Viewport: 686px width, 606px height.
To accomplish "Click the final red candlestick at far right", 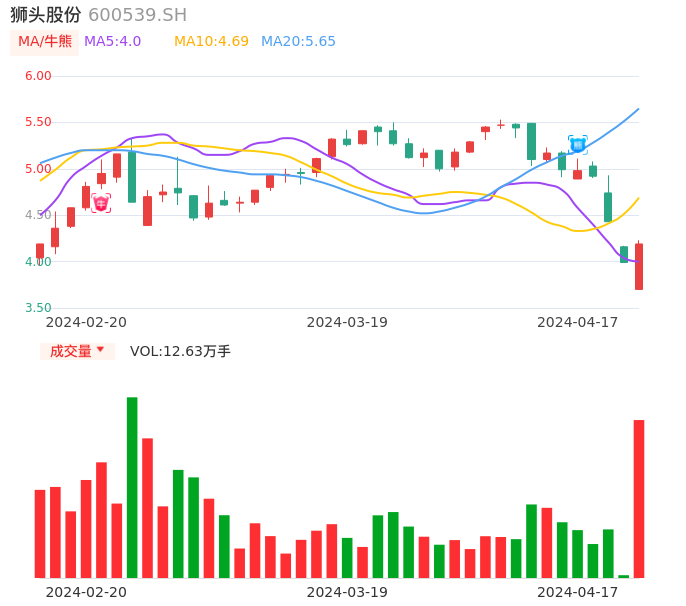I will 639,266.
